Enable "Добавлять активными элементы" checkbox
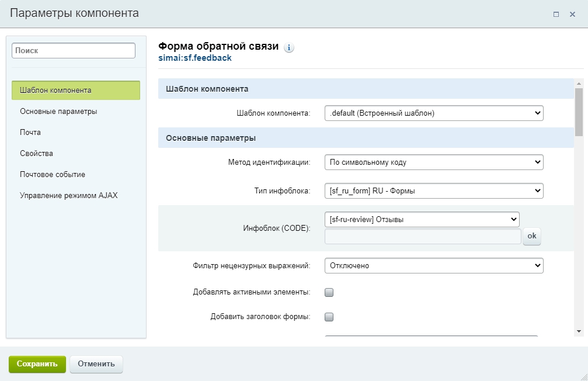588x381 pixels. coord(329,292)
